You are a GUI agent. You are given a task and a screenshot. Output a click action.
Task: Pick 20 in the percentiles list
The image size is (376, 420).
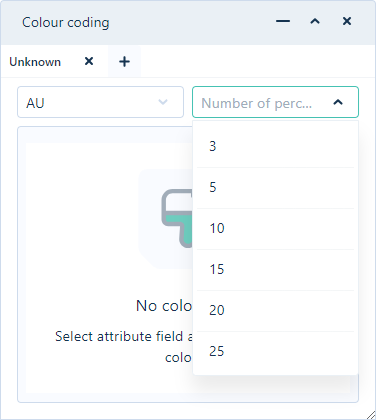pyautogui.click(x=275, y=311)
